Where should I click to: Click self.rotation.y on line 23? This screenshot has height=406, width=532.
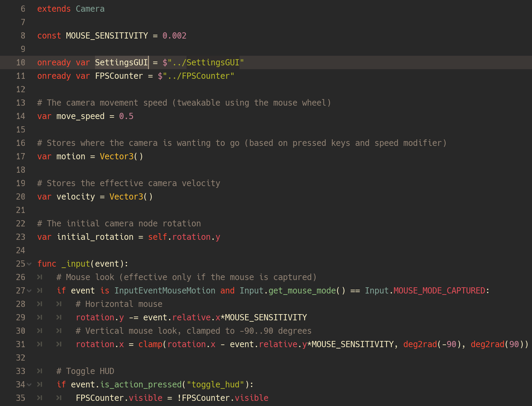coord(184,237)
